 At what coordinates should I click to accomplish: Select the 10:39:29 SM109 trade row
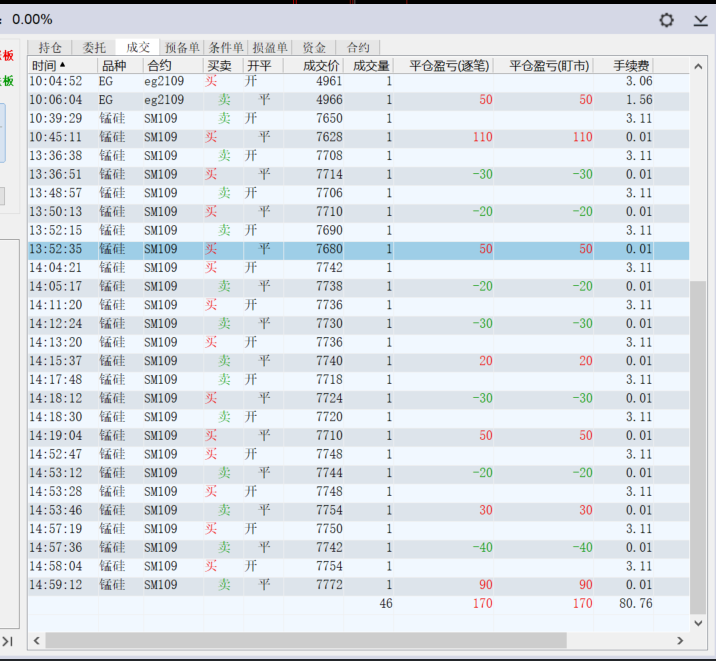(358, 119)
